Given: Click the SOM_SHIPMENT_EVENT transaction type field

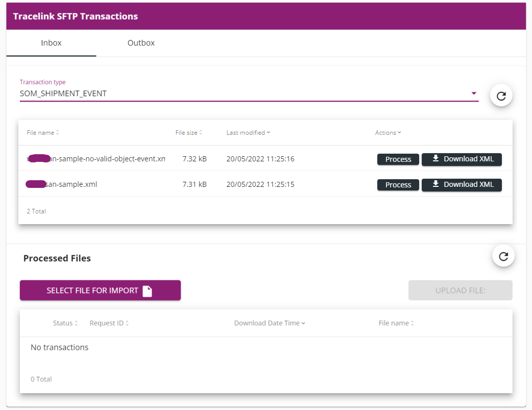Looking at the screenshot, I should pyautogui.click(x=249, y=93).
